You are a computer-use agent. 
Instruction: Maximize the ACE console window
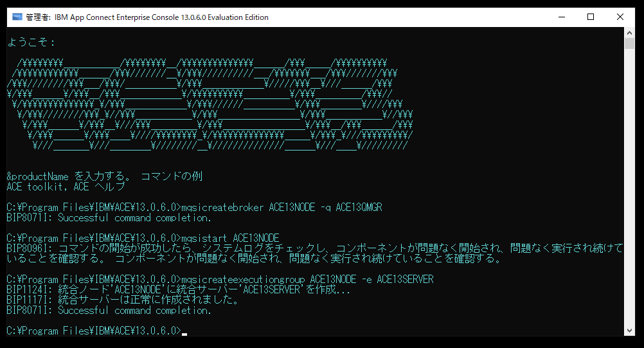(x=591, y=17)
